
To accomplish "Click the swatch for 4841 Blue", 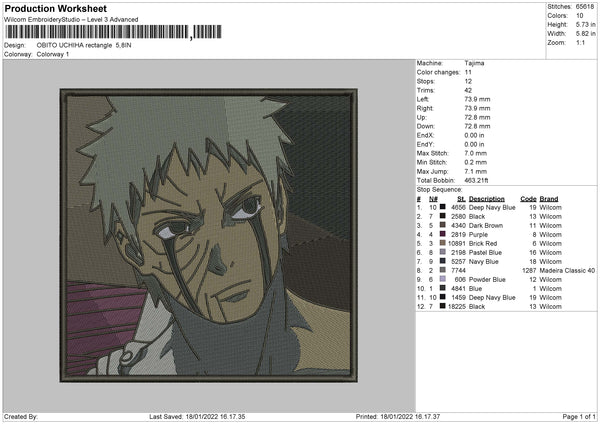I will coord(443,288).
